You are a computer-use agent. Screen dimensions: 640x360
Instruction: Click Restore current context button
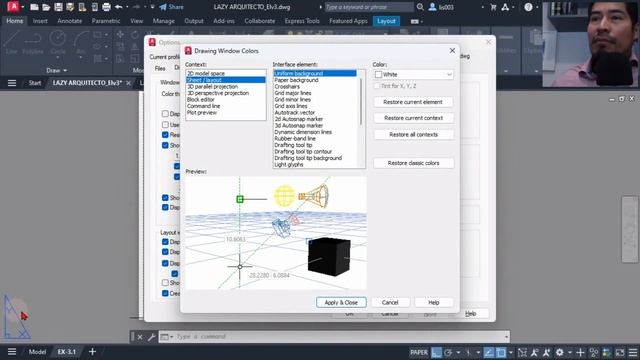413,118
